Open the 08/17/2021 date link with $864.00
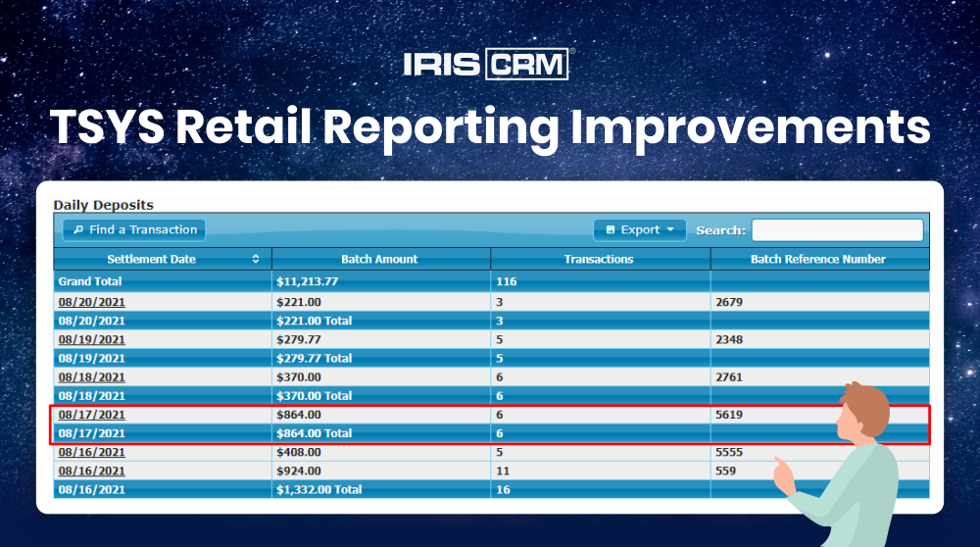The image size is (980, 547). click(92, 415)
